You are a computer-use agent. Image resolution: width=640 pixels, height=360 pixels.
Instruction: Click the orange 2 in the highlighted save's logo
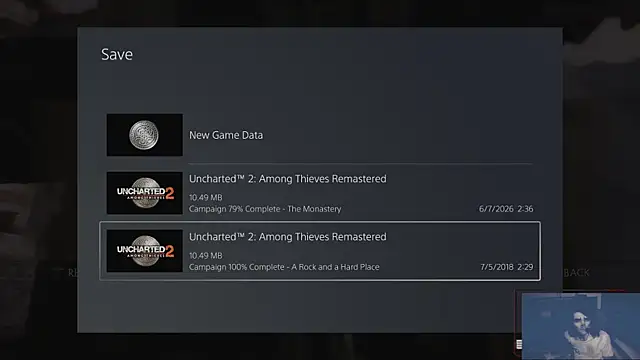(170, 251)
